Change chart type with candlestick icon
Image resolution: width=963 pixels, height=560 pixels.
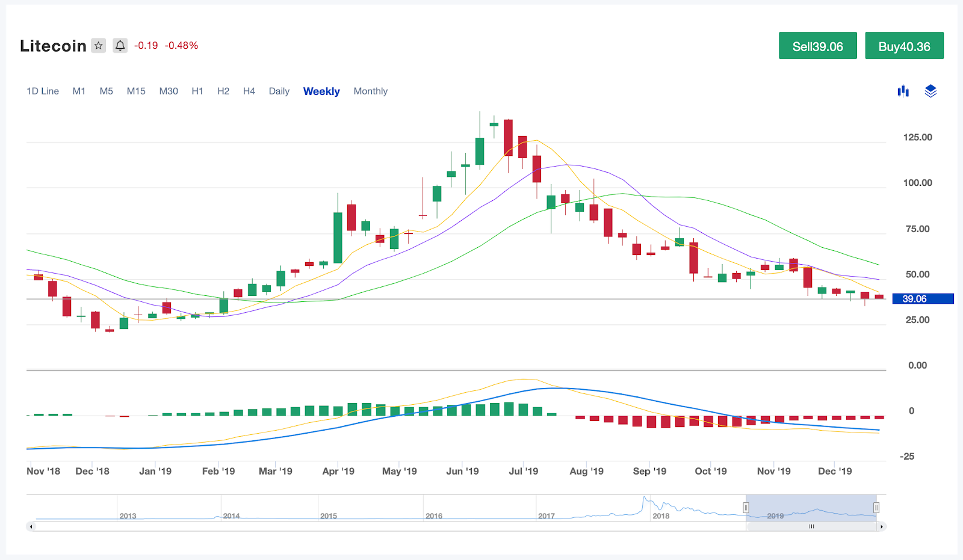(x=903, y=91)
